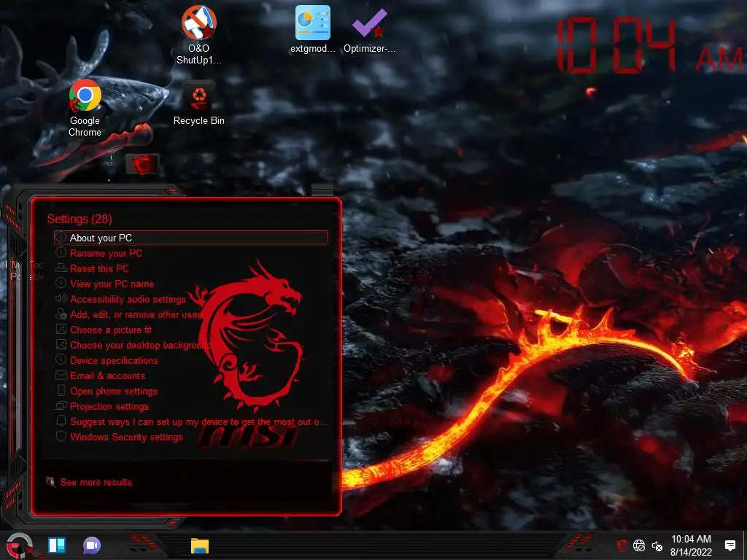Open Google Chrome desktop shortcut
The image size is (747, 560).
point(85,109)
